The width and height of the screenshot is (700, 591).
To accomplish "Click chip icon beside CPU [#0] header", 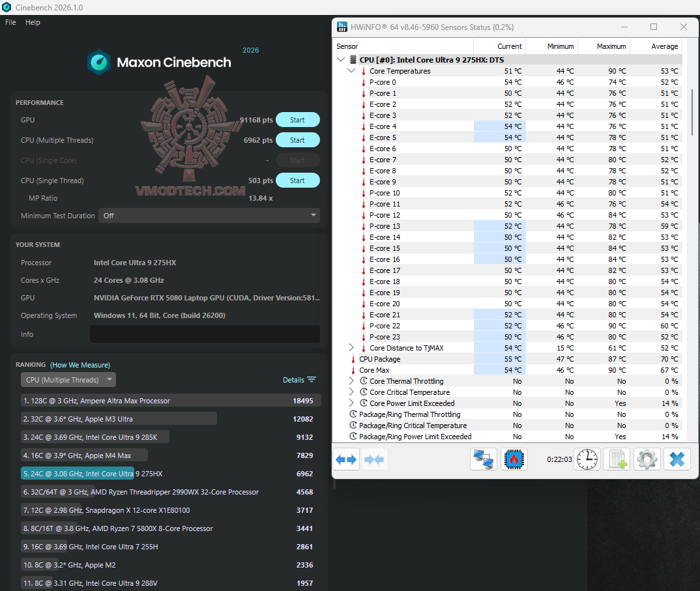I will pyautogui.click(x=353, y=59).
